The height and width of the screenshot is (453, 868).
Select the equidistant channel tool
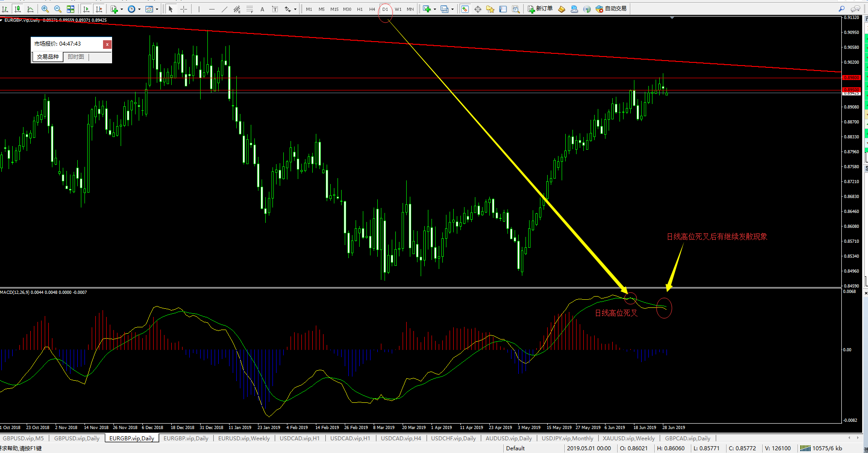(x=237, y=9)
